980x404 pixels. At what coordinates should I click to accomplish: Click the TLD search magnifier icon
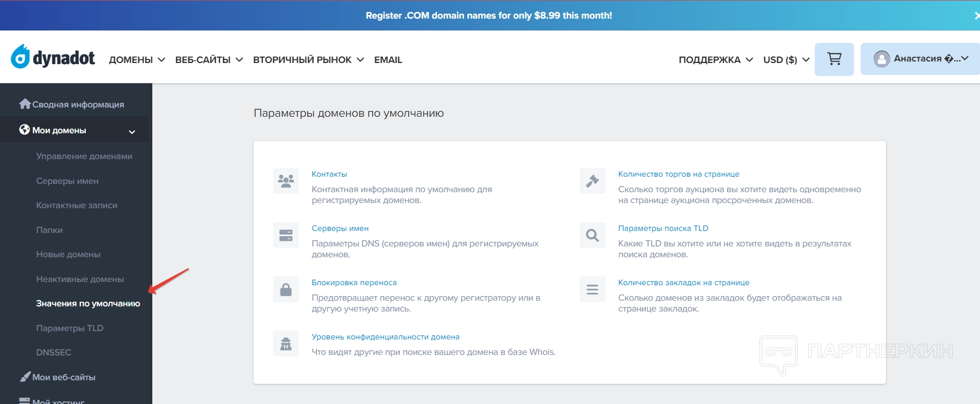tap(592, 235)
